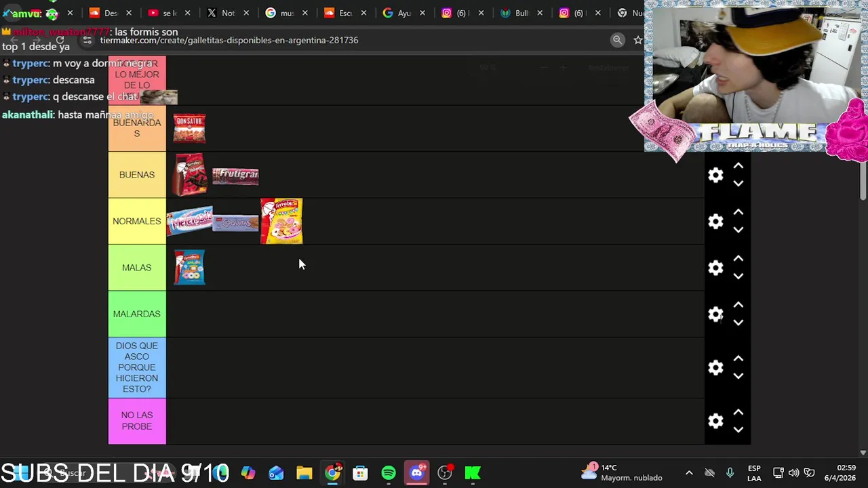868x488 pixels.
Task: Open settings gear for the MALAS tier
Action: (x=715, y=268)
